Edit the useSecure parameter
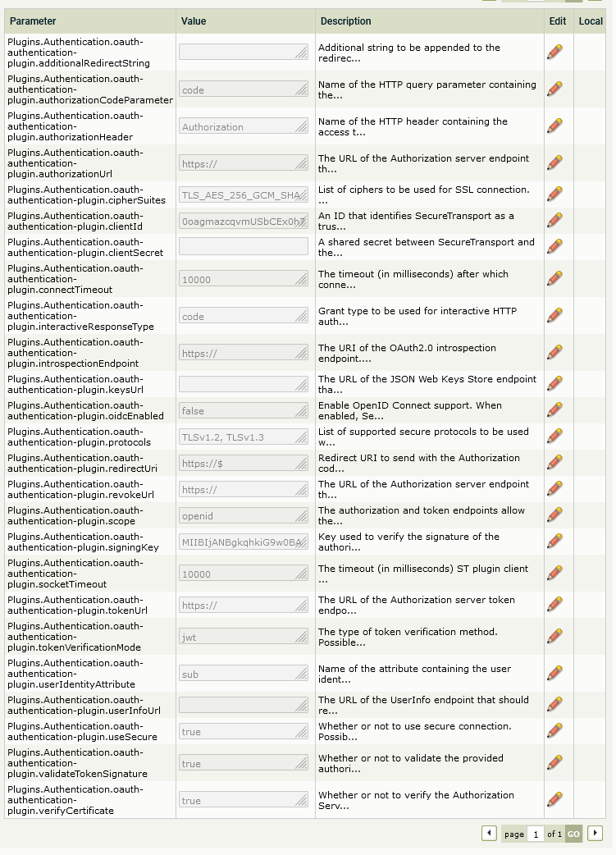The width and height of the screenshot is (616, 855). [x=554, y=730]
